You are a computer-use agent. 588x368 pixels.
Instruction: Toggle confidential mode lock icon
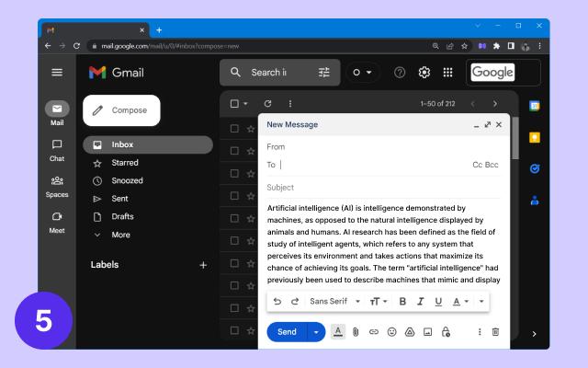(x=446, y=332)
